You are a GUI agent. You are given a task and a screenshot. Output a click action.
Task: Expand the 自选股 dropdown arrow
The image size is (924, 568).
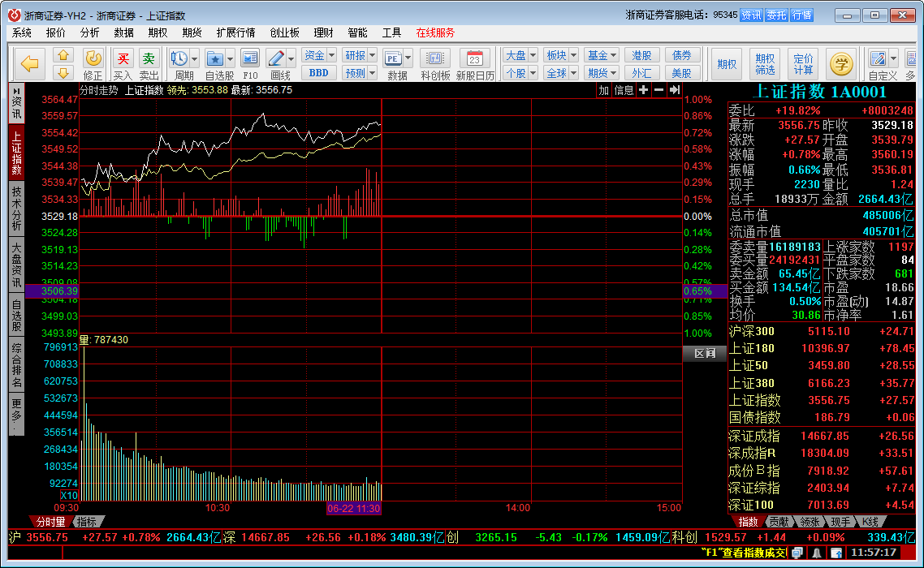point(231,59)
